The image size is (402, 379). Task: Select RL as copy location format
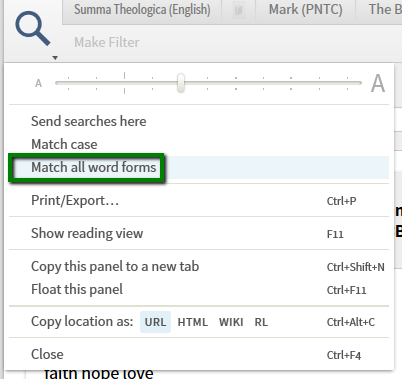pos(261,322)
